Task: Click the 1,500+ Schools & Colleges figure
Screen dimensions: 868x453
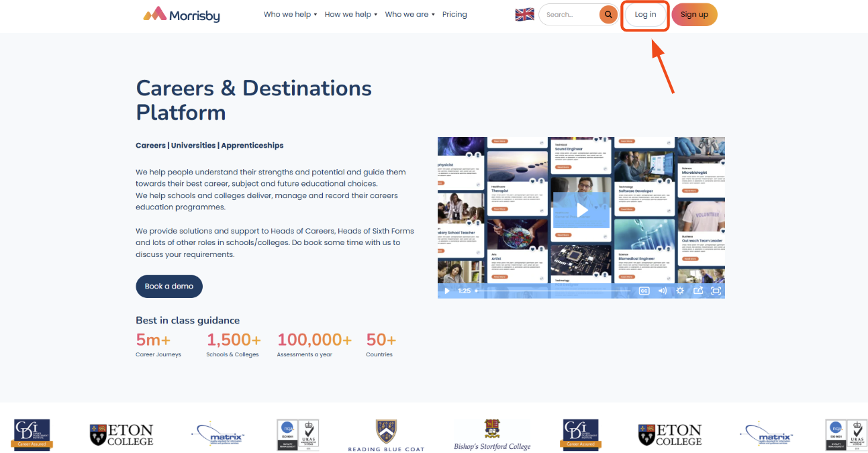Action: (x=233, y=345)
